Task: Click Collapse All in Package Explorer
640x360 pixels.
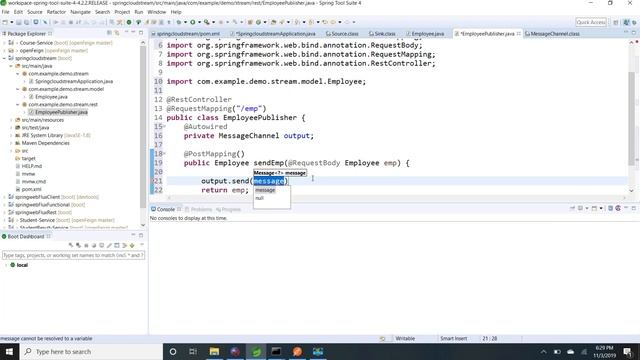Action: pos(109,33)
